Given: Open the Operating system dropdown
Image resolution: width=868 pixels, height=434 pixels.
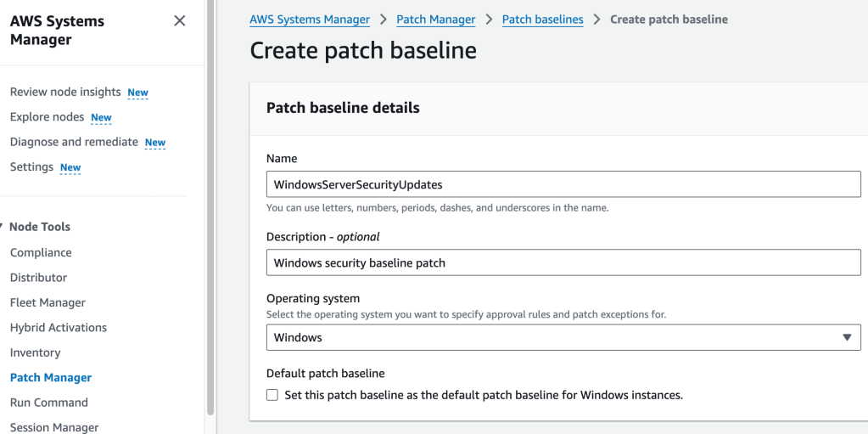Looking at the screenshot, I should tap(563, 337).
